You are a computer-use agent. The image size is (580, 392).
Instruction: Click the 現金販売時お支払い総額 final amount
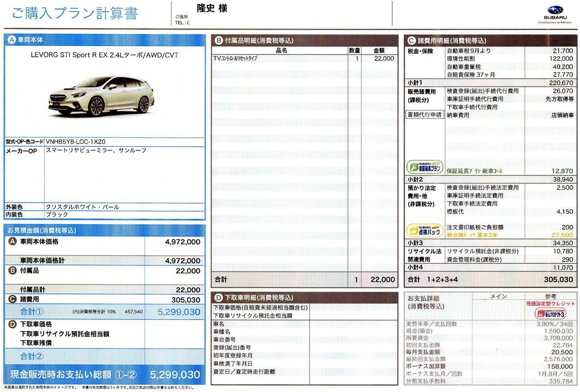[174, 375]
